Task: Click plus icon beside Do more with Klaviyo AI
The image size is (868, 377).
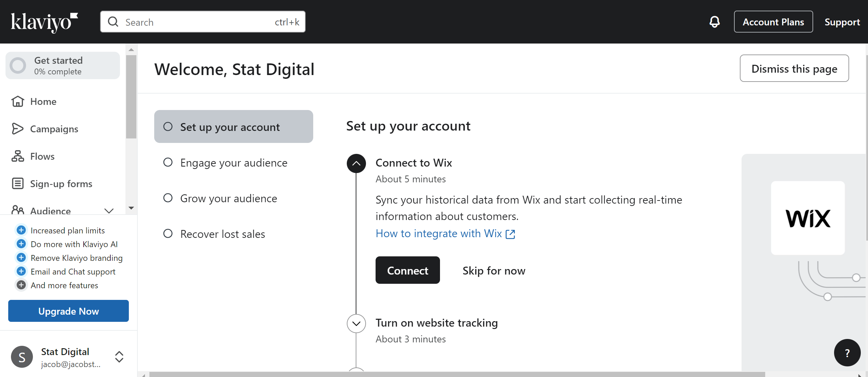Action: click(21, 244)
